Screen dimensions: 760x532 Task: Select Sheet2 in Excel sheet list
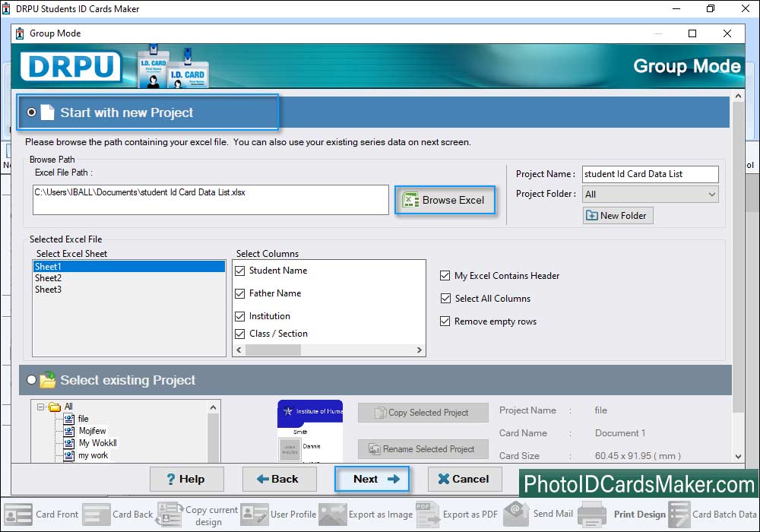pos(129,278)
